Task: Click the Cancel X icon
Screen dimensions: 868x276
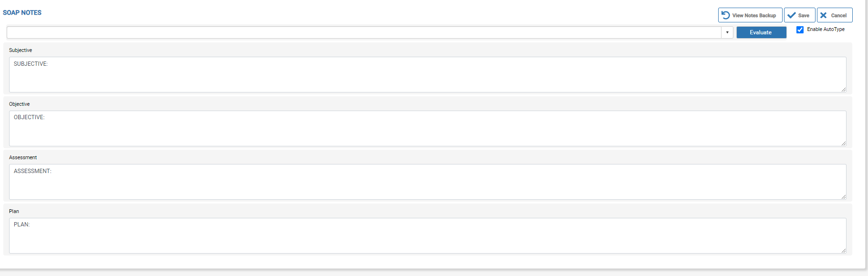Action: tap(824, 15)
